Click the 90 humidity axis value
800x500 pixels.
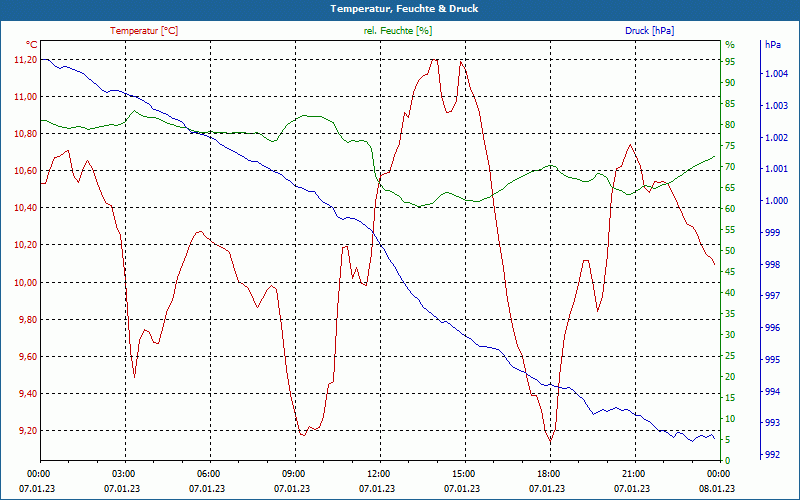[x=730, y=83]
